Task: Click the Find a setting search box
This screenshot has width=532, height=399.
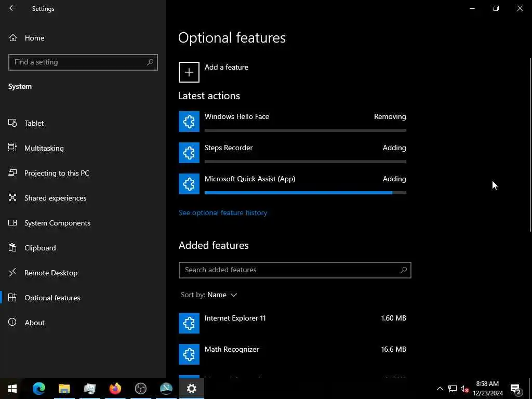Action: 83,62
